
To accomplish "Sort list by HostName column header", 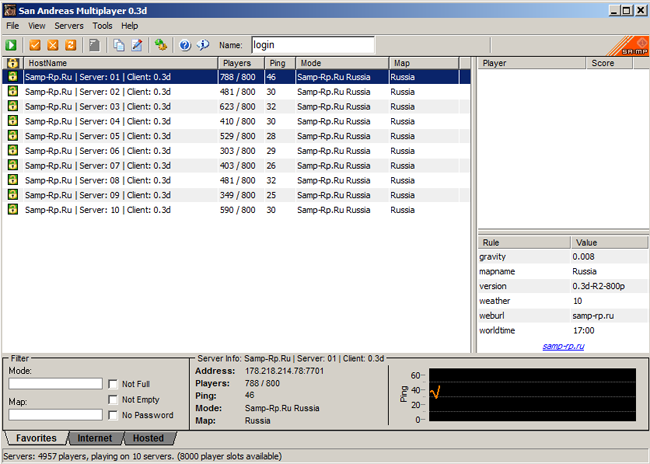I will click(120, 63).
